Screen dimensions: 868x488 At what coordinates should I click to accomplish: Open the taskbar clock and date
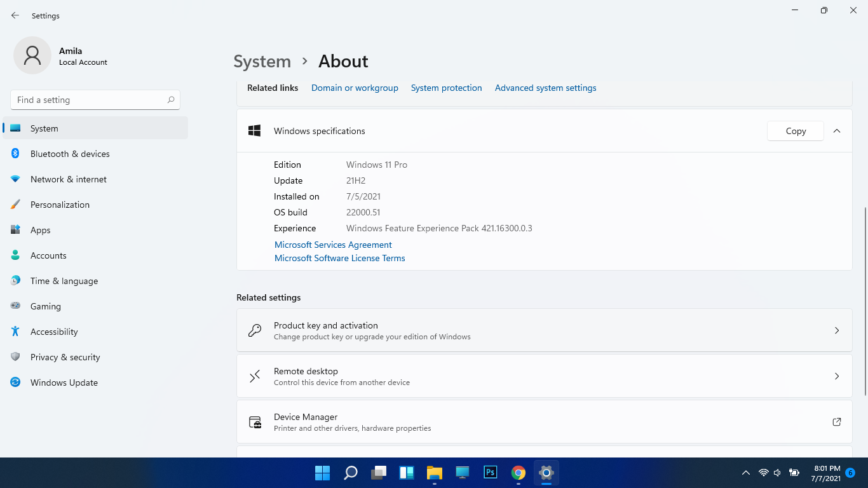click(x=826, y=473)
